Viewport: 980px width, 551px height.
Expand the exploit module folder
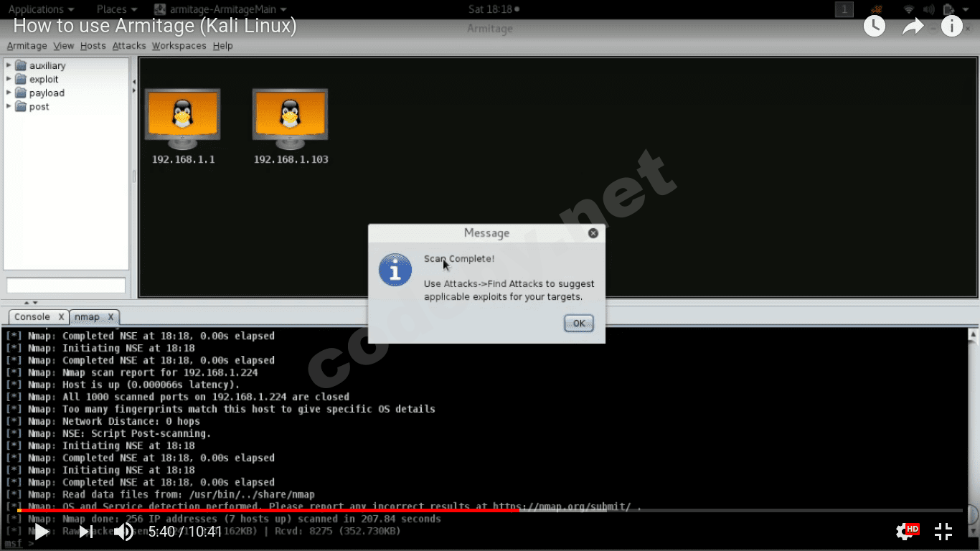[9, 79]
